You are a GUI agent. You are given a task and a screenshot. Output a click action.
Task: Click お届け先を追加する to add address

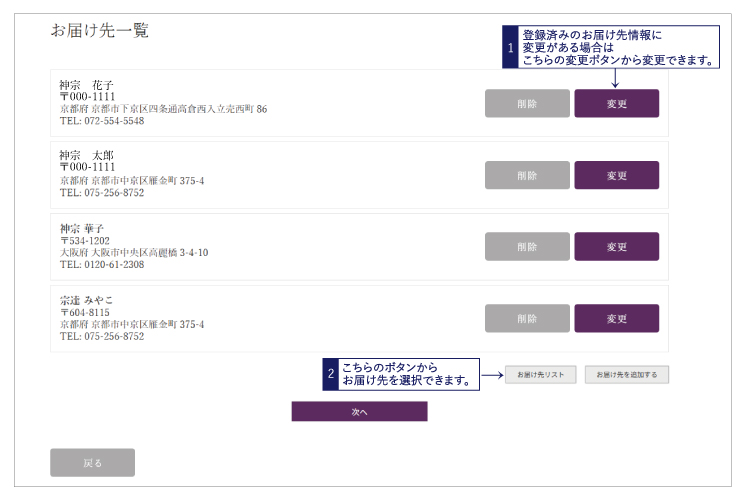(627, 375)
